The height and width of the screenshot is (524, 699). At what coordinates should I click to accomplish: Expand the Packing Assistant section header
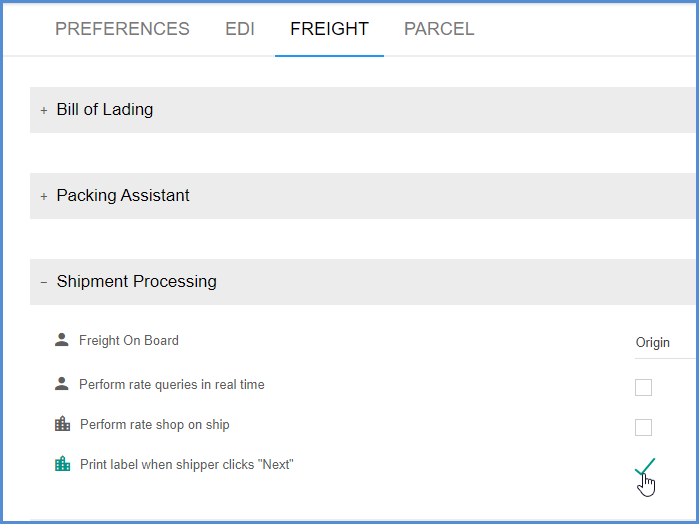[364, 196]
